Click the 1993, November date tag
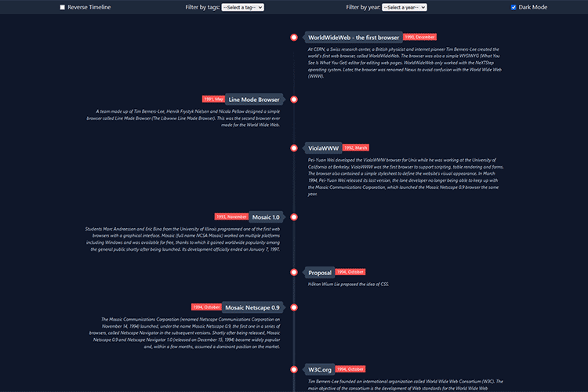The image size is (588, 392). [x=231, y=216]
